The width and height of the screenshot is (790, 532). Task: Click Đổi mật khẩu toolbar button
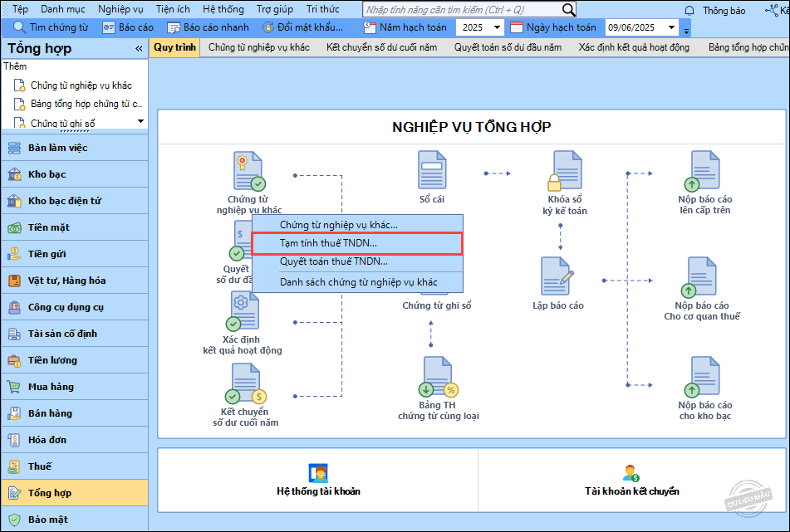coord(303,27)
